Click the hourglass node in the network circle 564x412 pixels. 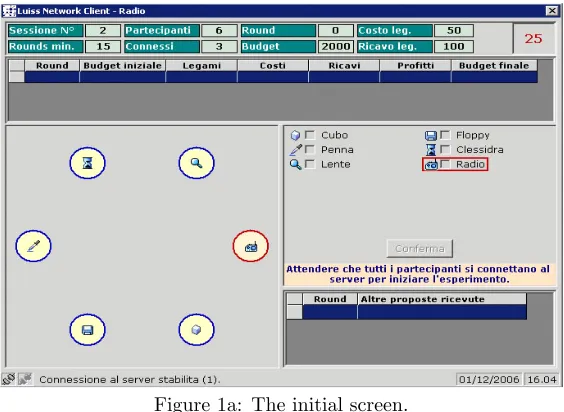coord(87,163)
